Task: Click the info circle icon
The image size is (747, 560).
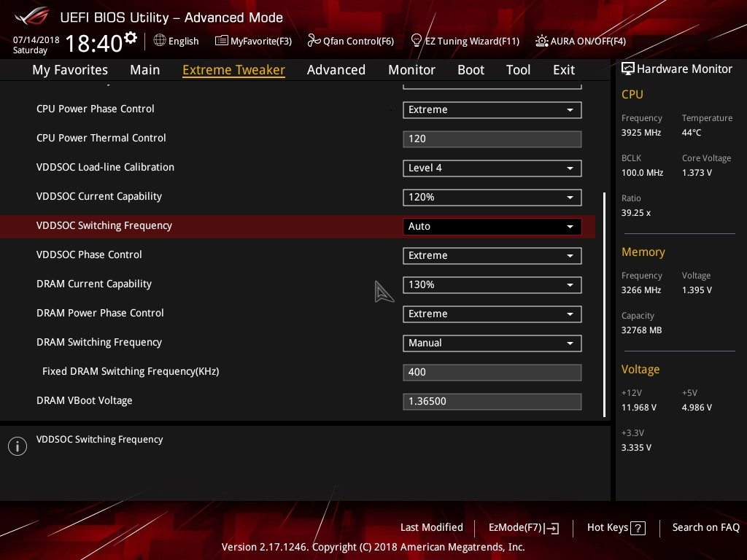Action: click(x=18, y=446)
